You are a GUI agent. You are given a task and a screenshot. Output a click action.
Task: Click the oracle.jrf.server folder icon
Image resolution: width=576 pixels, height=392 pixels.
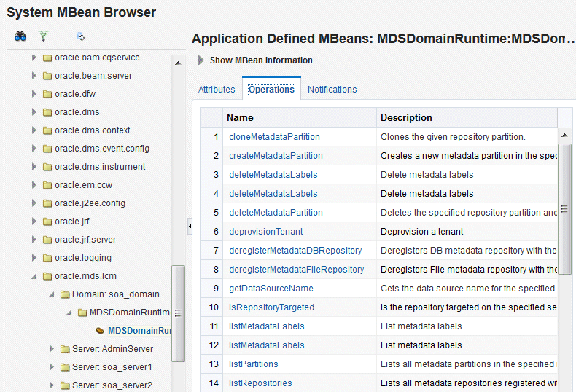click(x=47, y=240)
